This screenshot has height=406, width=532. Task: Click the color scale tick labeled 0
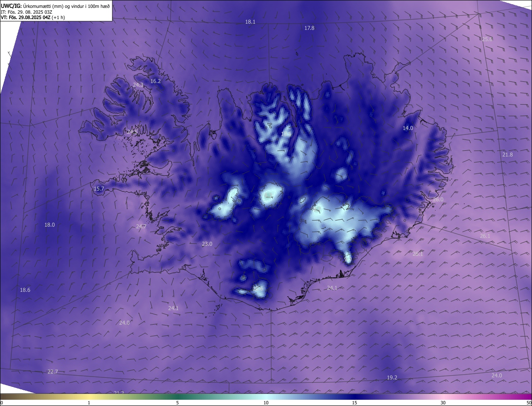[x=2, y=403]
